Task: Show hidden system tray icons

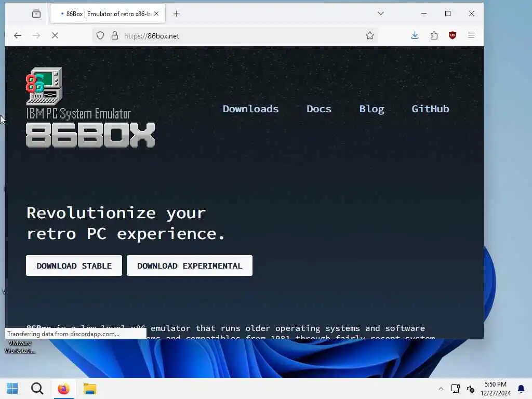Action: (x=441, y=389)
